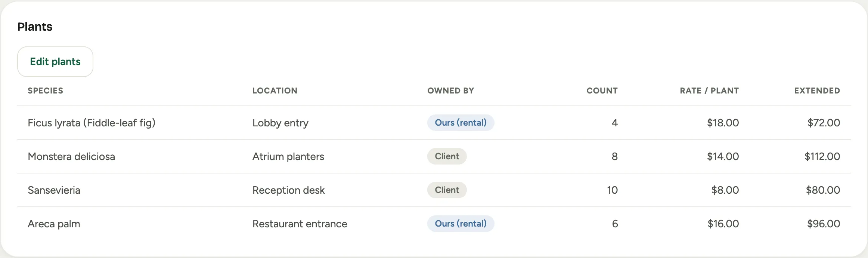Click the Ours (rental) badge for Areca palm
This screenshot has height=258, width=868.
(461, 224)
